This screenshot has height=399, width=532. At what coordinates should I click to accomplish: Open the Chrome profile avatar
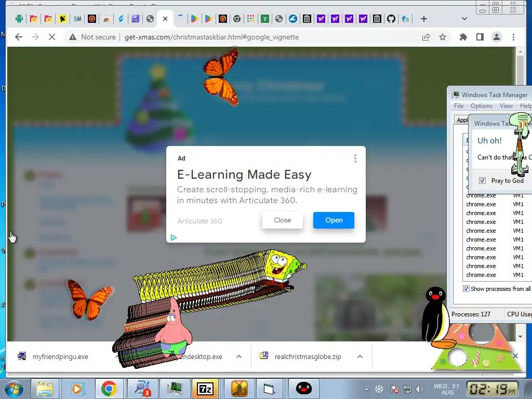click(496, 37)
